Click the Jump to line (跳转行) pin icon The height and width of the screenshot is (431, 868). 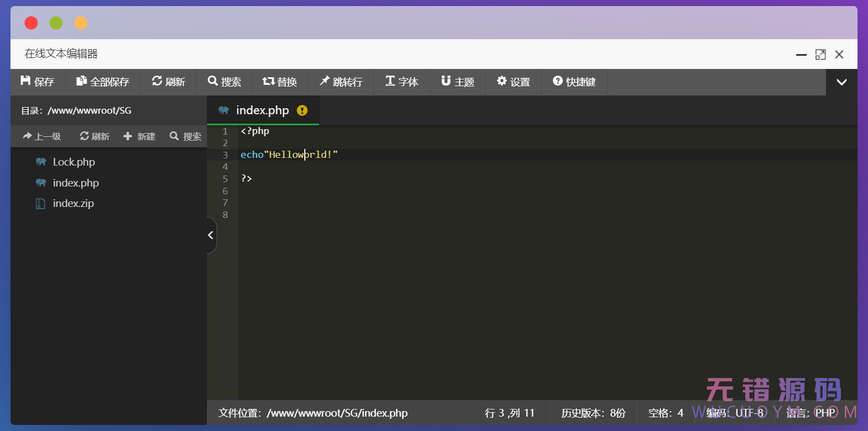click(x=325, y=81)
